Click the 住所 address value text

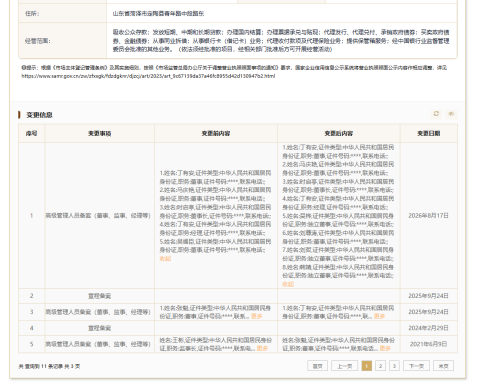click(158, 14)
